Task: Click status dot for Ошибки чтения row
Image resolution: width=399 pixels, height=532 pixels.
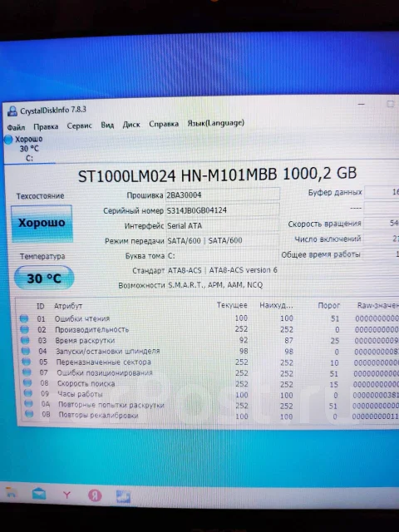Action: pos(24,318)
